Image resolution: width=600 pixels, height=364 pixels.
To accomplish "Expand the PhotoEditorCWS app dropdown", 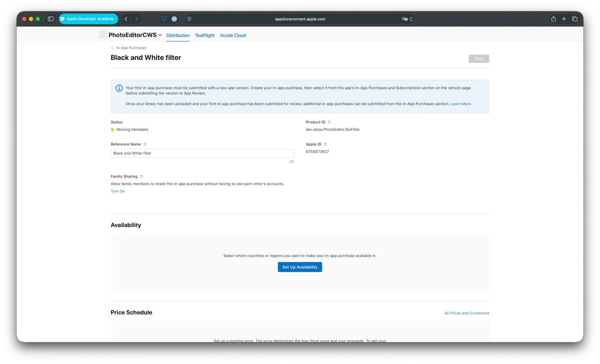I will pyautogui.click(x=160, y=35).
